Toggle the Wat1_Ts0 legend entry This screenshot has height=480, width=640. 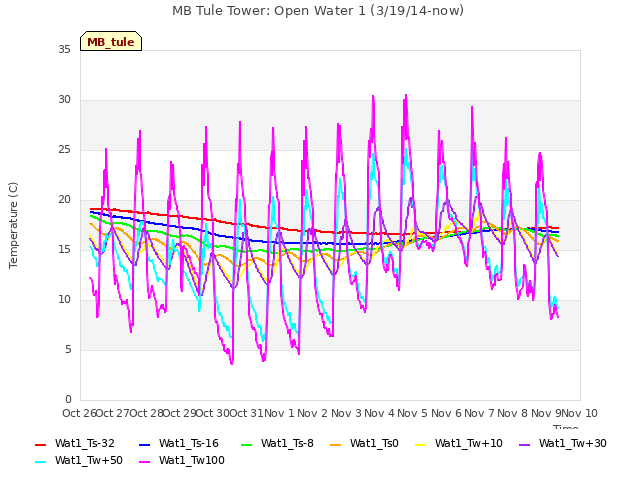(364, 443)
